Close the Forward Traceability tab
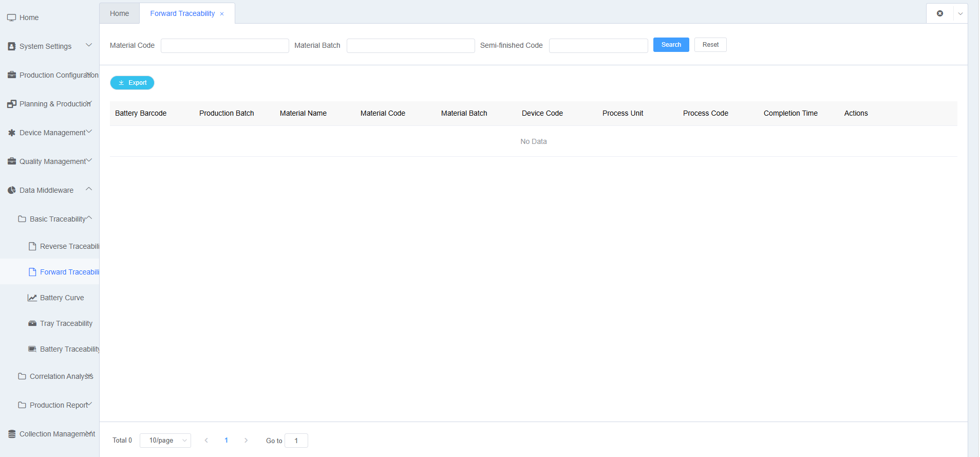This screenshot has height=457, width=980. click(222, 14)
